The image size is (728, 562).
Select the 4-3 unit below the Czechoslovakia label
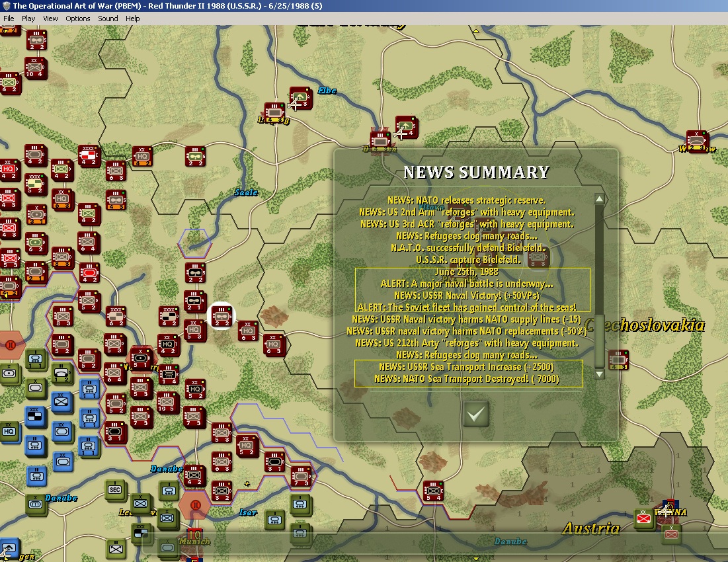point(618,360)
